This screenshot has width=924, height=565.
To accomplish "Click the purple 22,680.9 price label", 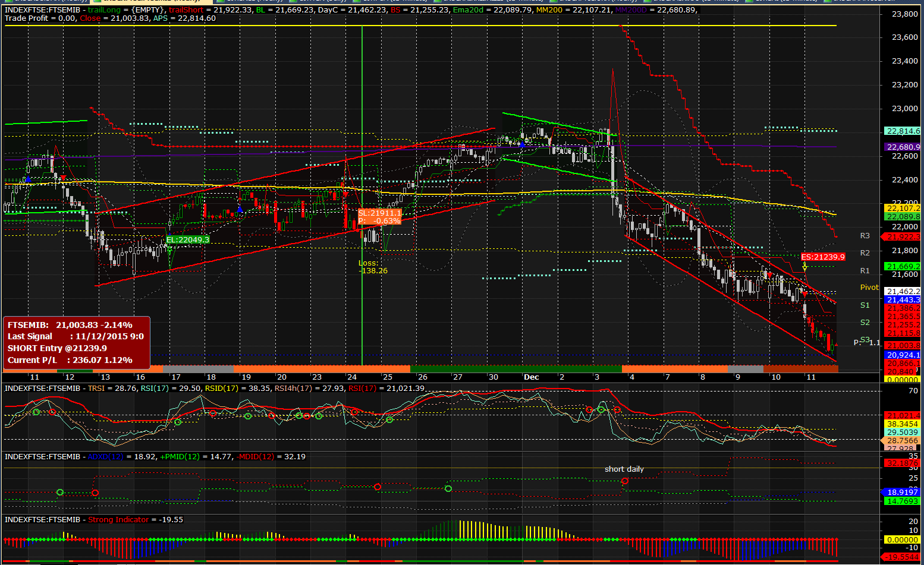I will click(x=903, y=147).
